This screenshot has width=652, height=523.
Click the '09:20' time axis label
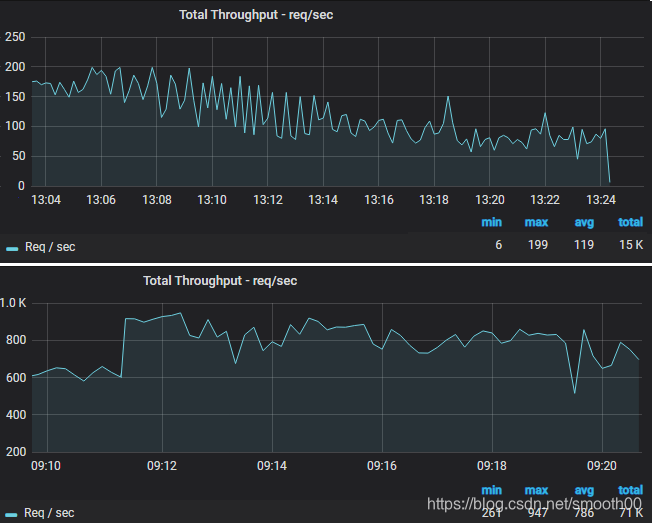[x=602, y=466]
